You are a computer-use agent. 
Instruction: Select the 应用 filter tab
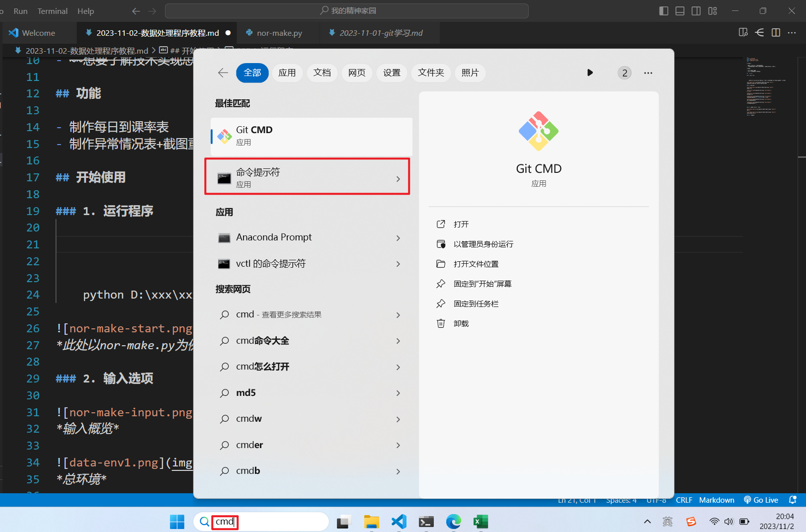click(x=287, y=73)
